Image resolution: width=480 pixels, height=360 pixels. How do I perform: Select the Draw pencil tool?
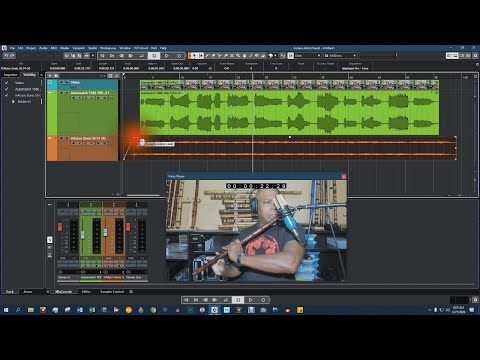[x=207, y=56]
